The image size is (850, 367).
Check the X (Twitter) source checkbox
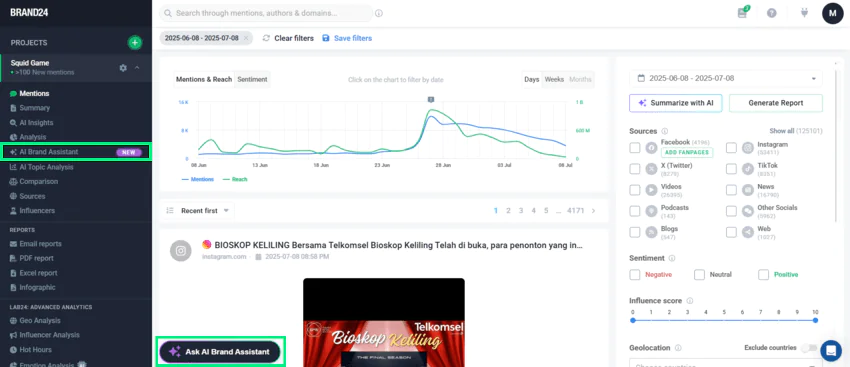[635, 169]
